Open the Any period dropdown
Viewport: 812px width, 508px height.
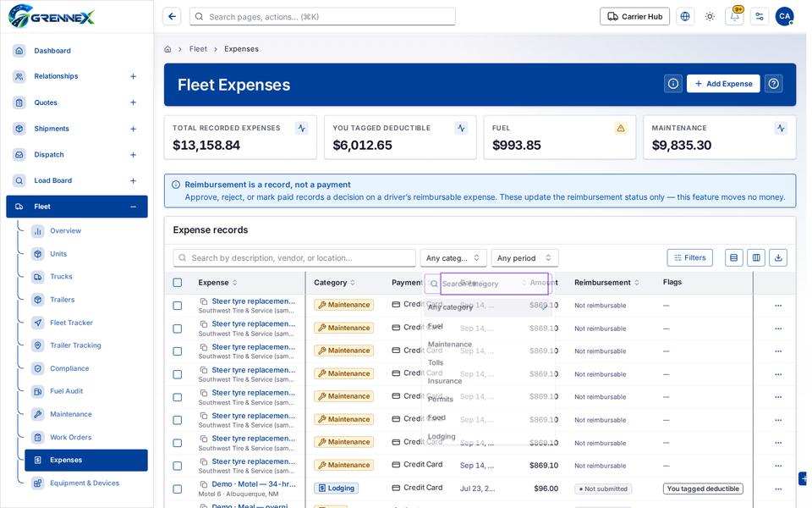(x=524, y=258)
